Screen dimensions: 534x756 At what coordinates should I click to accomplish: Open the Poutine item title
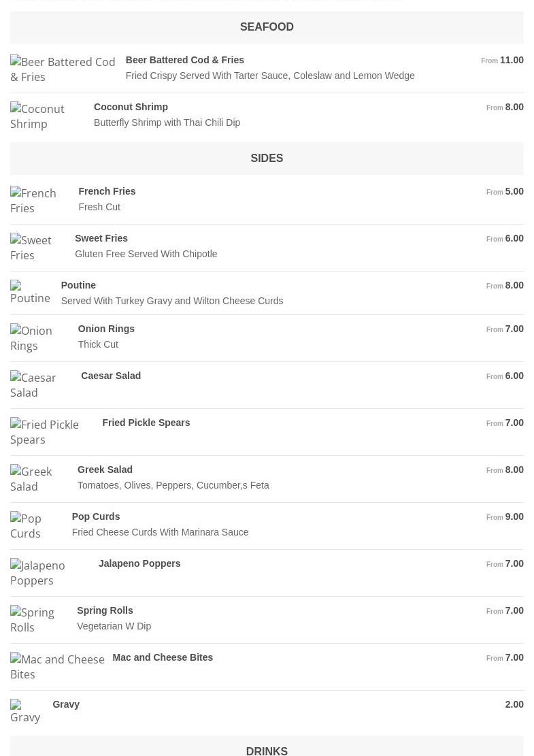pos(78,285)
